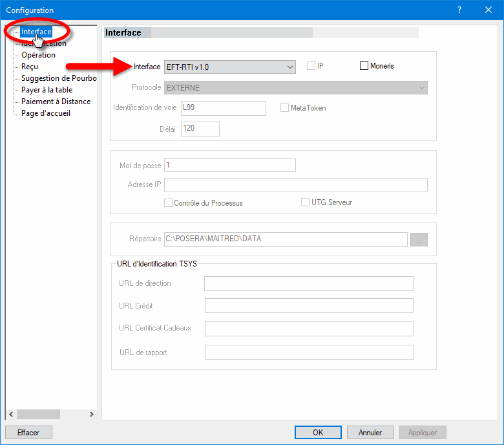This screenshot has width=504, height=445.
Task: Expand the Protocole EXTERNE dropdown
Action: pos(296,87)
